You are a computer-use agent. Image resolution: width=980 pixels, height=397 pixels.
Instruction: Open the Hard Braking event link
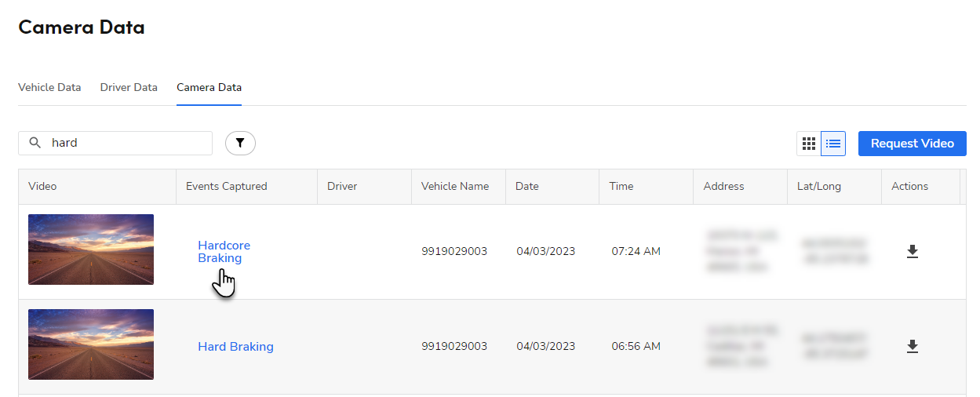(x=235, y=346)
